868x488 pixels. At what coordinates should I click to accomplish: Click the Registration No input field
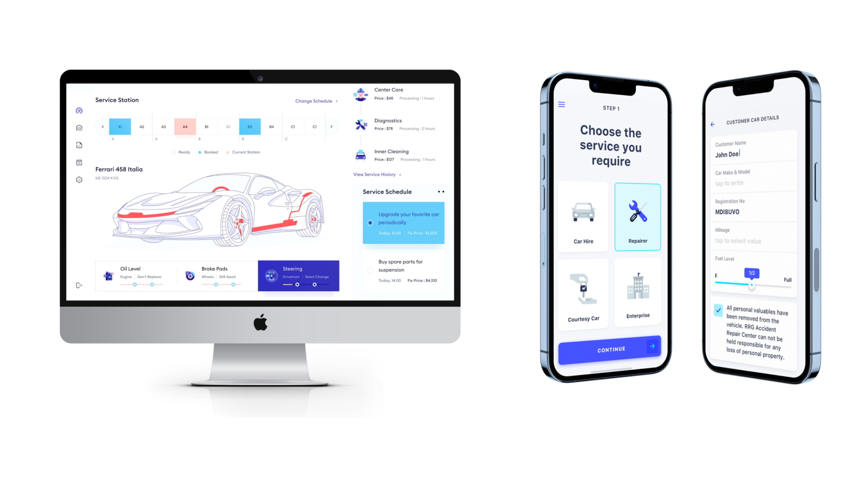[750, 211]
